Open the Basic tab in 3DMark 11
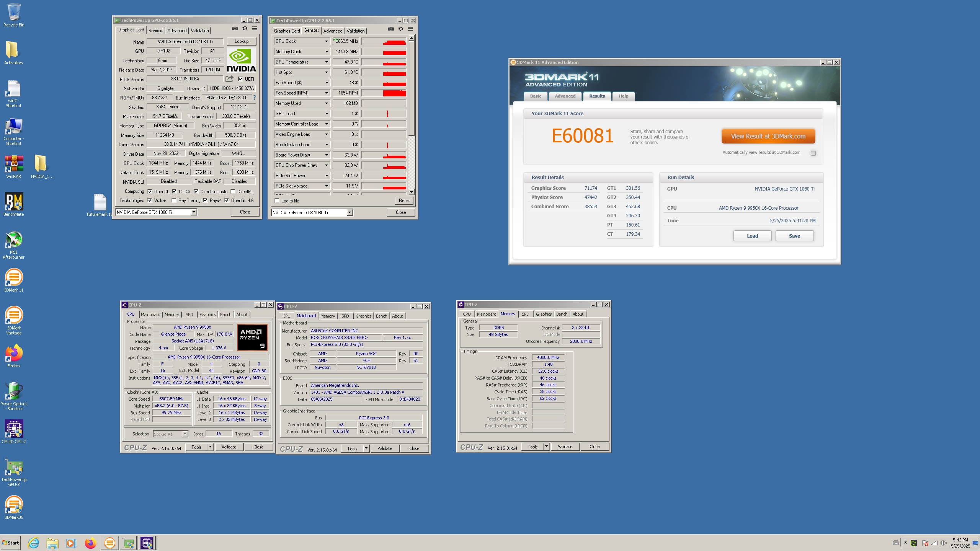This screenshot has height=551, width=980. click(x=536, y=96)
